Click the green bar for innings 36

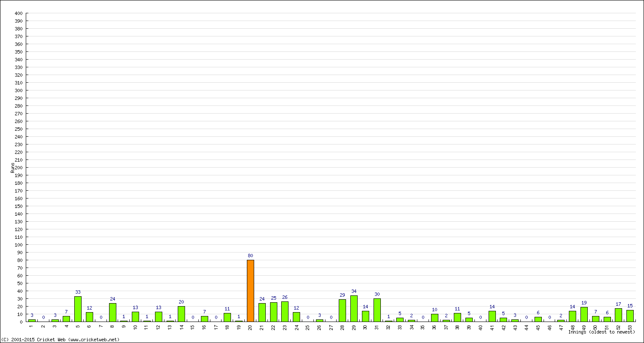tap(434, 318)
